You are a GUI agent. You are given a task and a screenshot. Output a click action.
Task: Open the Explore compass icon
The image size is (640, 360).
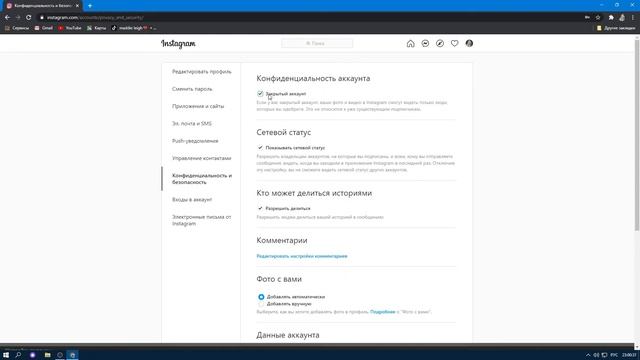440,44
